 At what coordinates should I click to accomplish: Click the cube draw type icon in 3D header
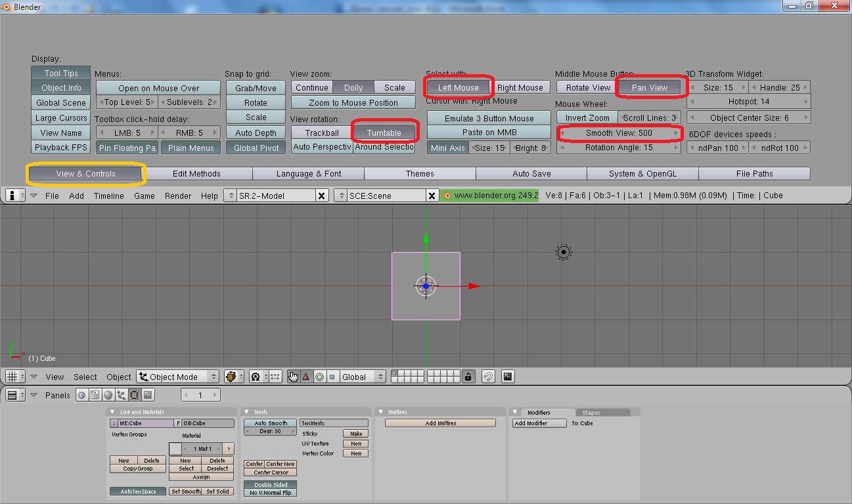(x=233, y=377)
